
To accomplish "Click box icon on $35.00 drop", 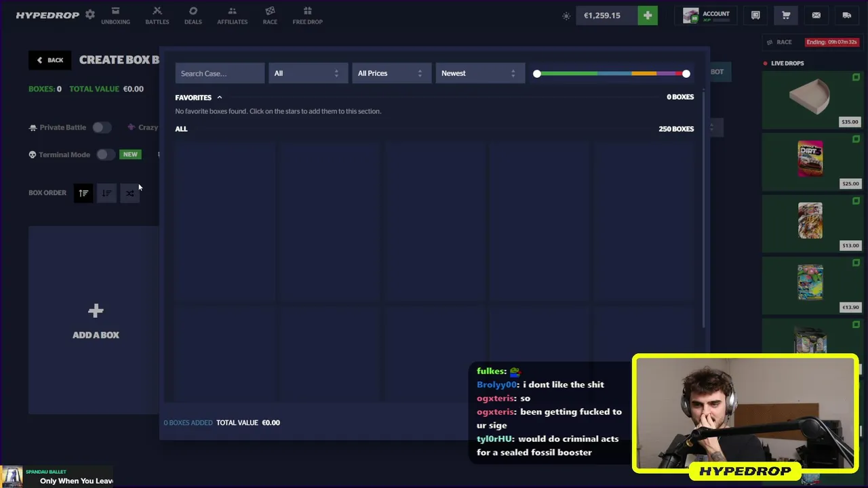I will pos(856,77).
